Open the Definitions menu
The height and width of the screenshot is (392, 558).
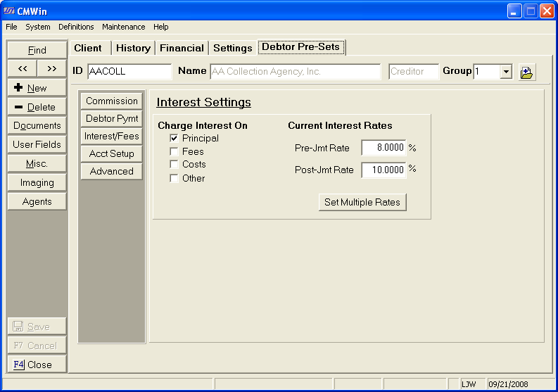click(x=76, y=27)
